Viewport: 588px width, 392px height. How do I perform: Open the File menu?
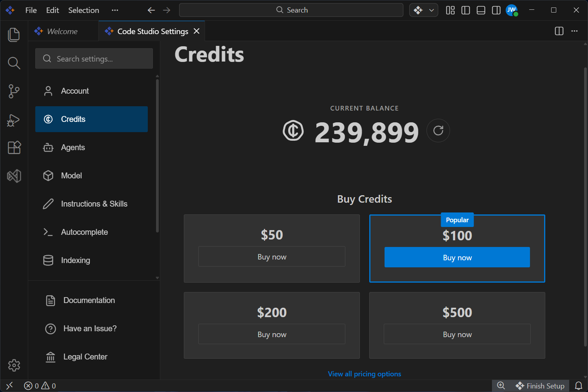tap(31, 10)
